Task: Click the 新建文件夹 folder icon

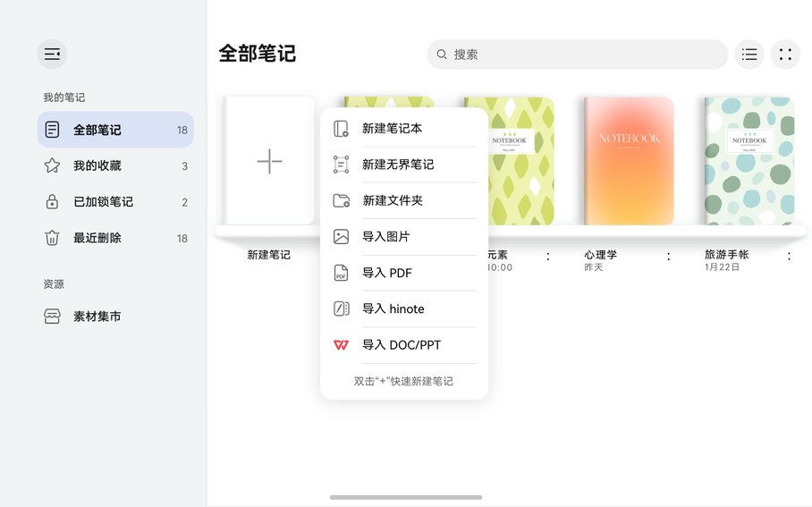Action: point(341,200)
